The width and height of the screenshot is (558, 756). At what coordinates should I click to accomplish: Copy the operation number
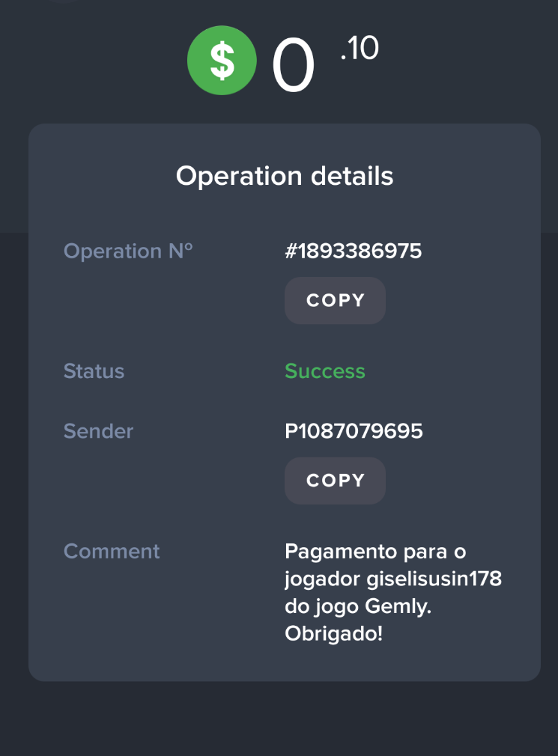coord(335,301)
